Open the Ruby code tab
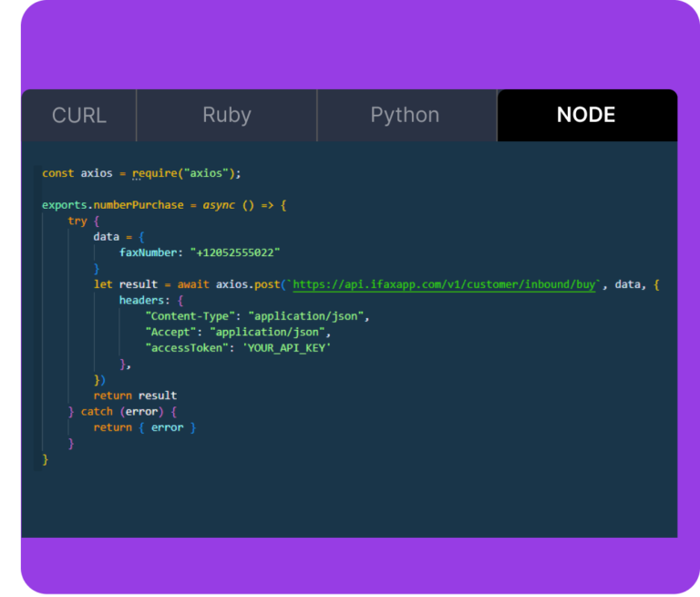The image size is (700, 597). [226, 116]
